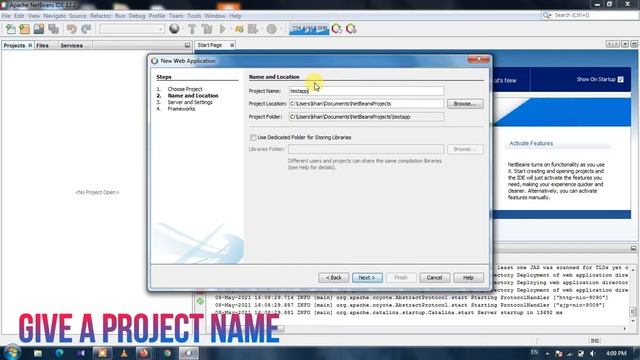This screenshot has height=360, width=640.
Task: Select the Projects tab
Action: point(14,46)
